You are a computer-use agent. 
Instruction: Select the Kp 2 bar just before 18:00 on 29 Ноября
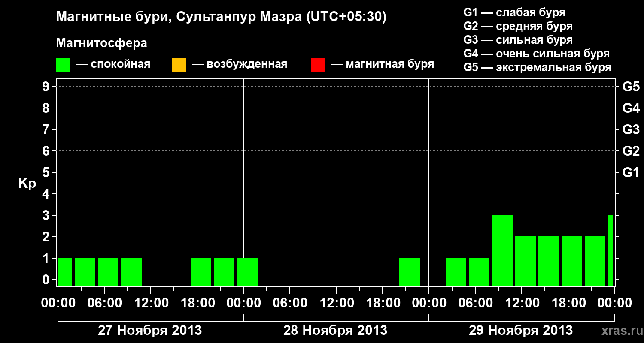click(549, 261)
